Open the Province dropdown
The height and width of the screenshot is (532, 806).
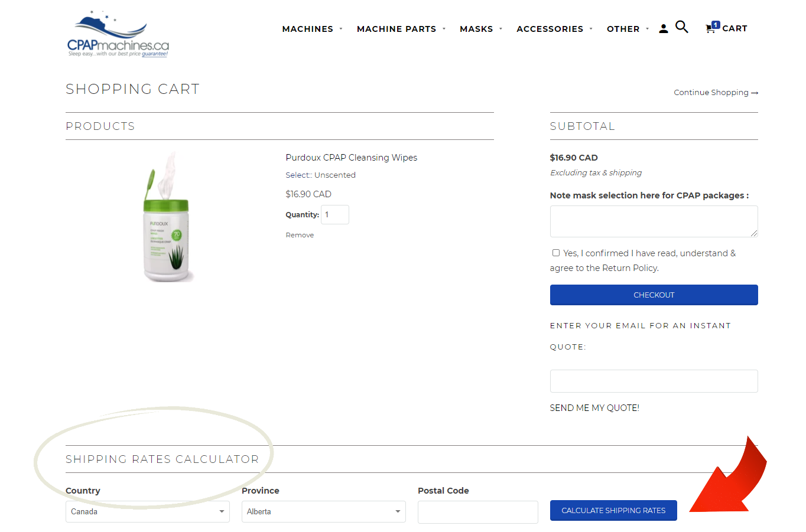[323, 511]
